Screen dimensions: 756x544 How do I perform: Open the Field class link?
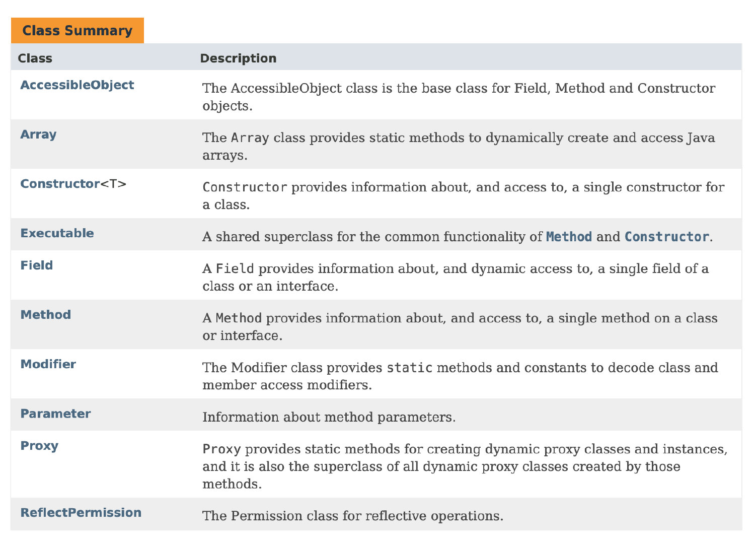[36, 265]
